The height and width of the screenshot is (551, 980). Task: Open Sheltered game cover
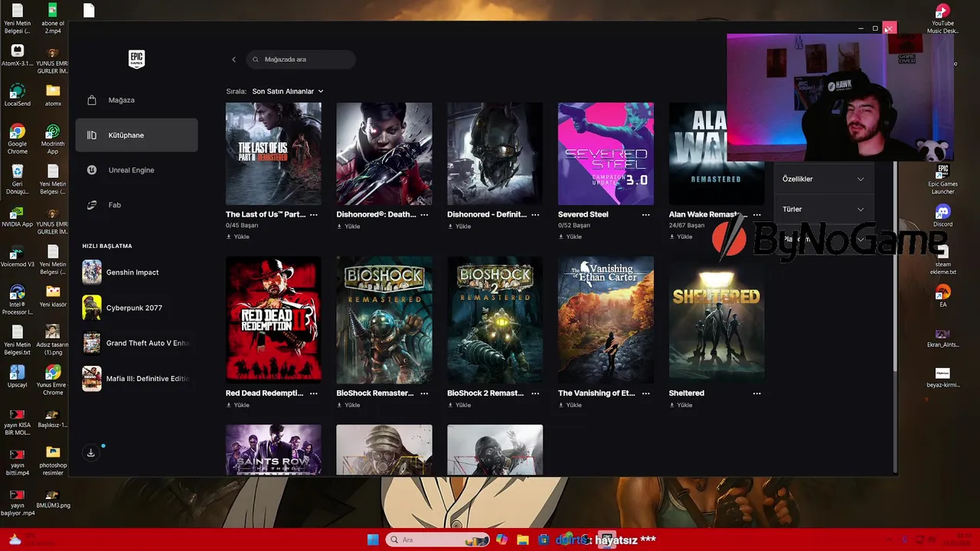pyautogui.click(x=717, y=320)
